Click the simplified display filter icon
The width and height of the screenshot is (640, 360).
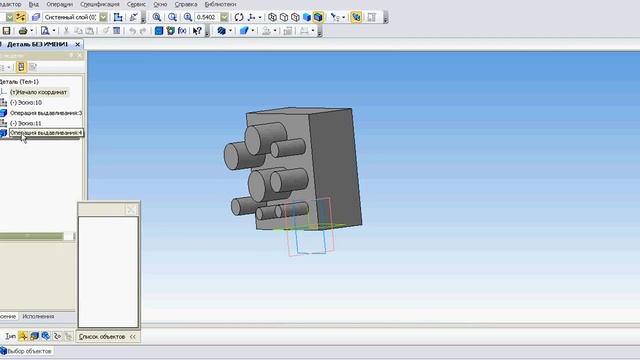point(335,17)
